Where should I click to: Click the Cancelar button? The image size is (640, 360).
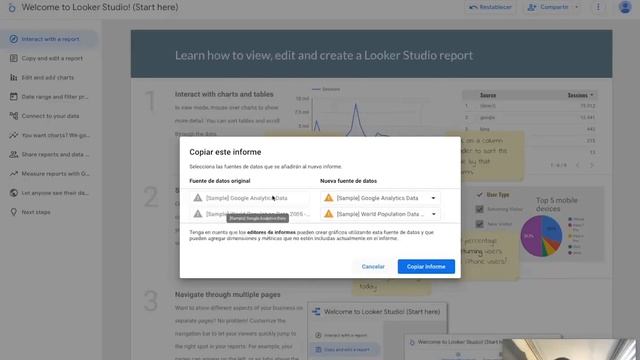point(373,267)
